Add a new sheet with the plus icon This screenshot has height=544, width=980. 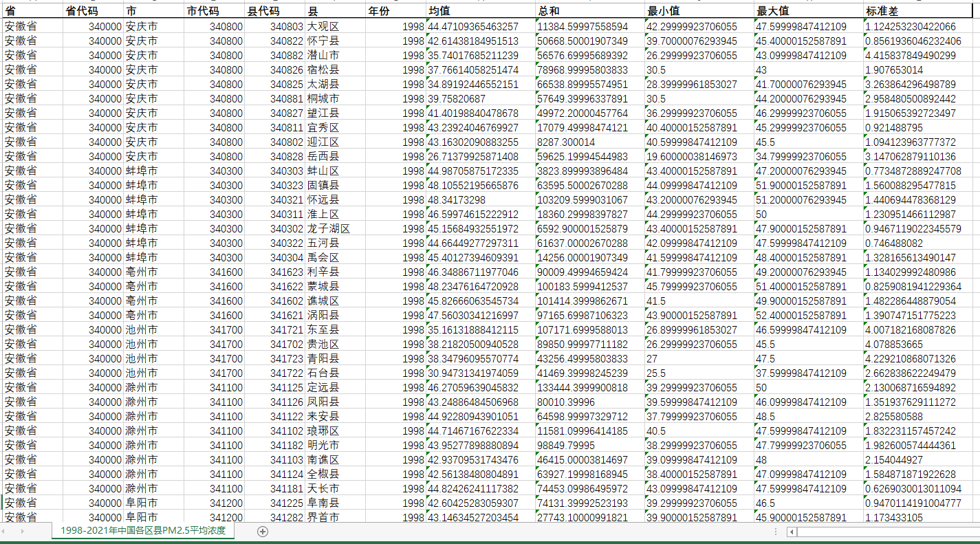point(262,531)
